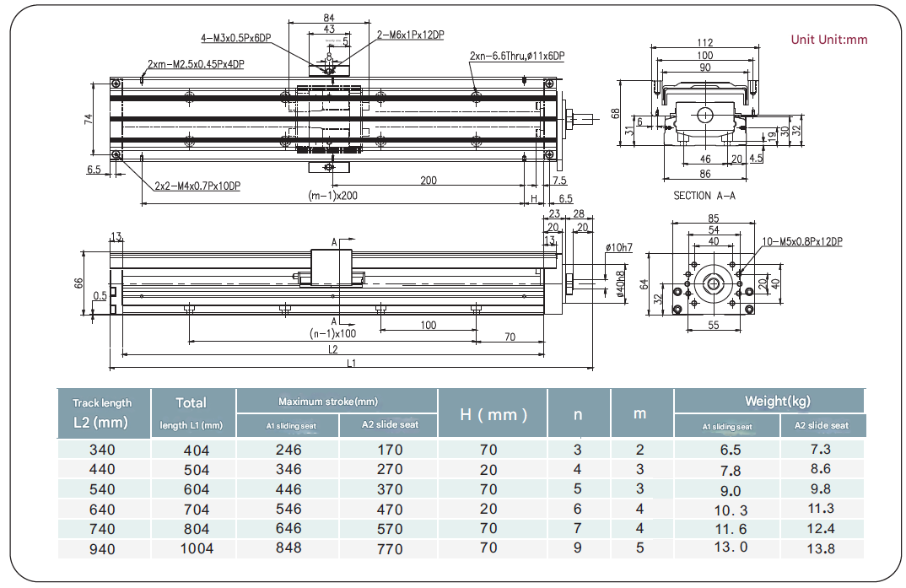906x588 pixels.
Task: Select the 2-M6x1Px12DP annotation
Action: (410, 35)
